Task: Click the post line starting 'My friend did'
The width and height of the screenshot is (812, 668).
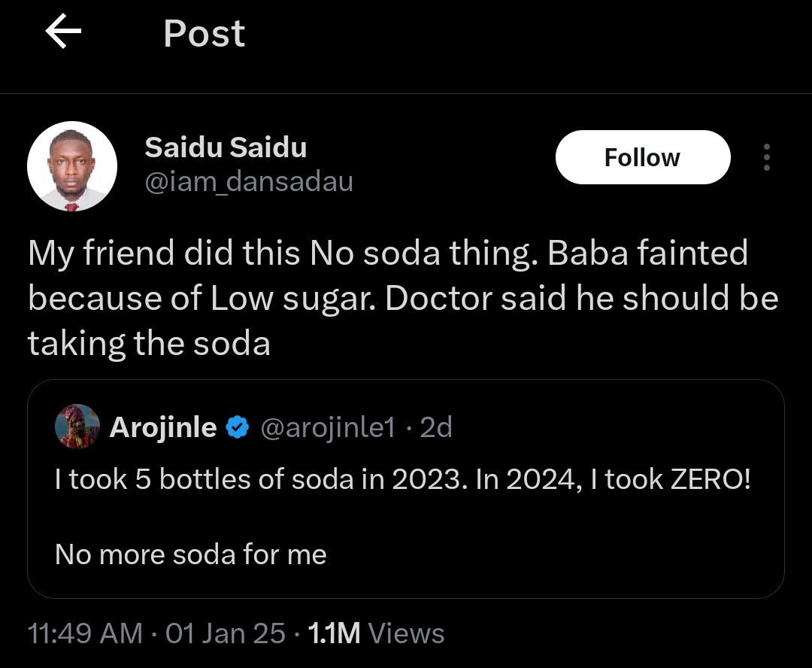Action: click(387, 253)
